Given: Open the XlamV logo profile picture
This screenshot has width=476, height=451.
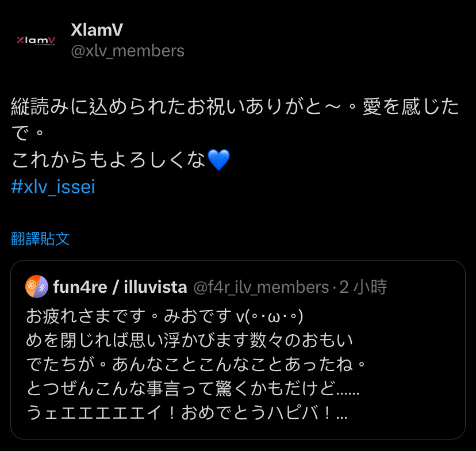Looking at the screenshot, I should click(x=36, y=40).
